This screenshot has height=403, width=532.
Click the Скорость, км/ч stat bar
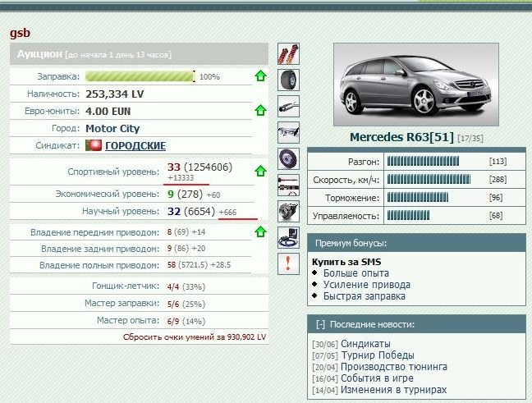(429, 179)
